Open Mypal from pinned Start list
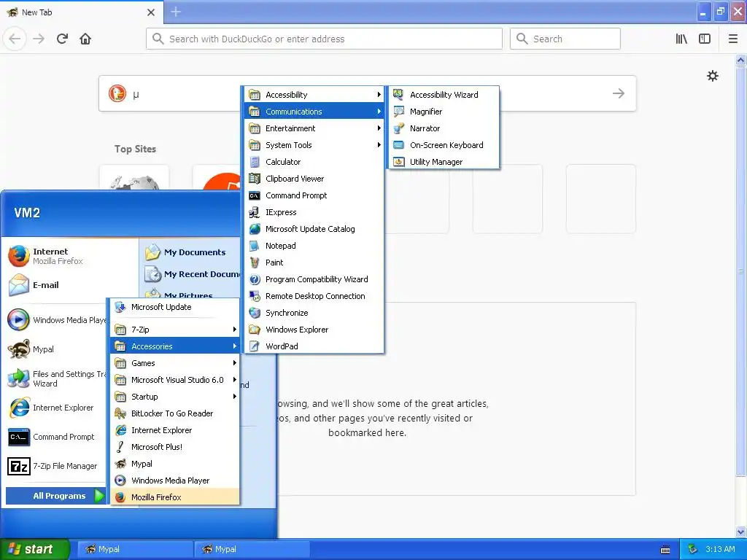Image resolution: width=747 pixels, height=560 pixels. click(55, 349)
